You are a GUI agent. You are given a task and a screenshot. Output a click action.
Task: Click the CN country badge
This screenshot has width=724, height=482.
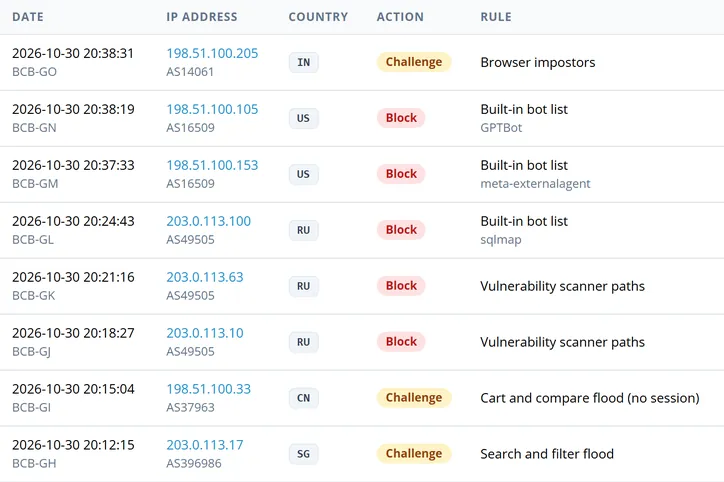pyautogui.click(x=303, y=398)
